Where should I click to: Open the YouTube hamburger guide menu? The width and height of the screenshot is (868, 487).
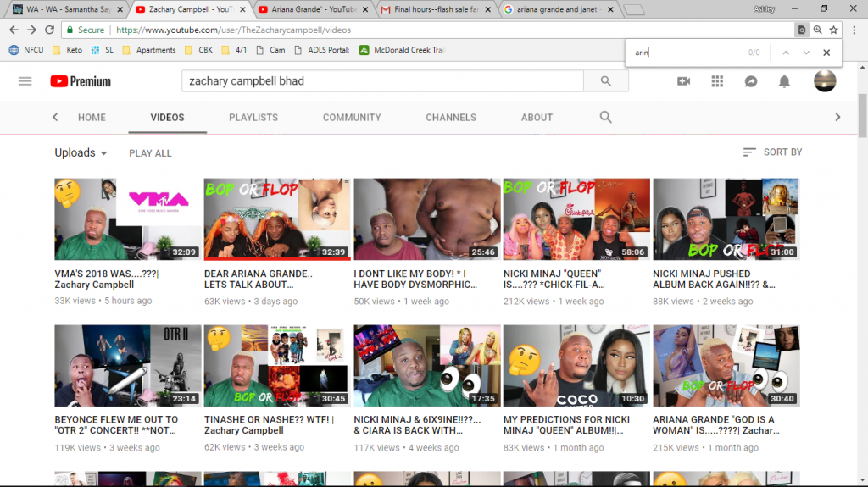(25, 81)
